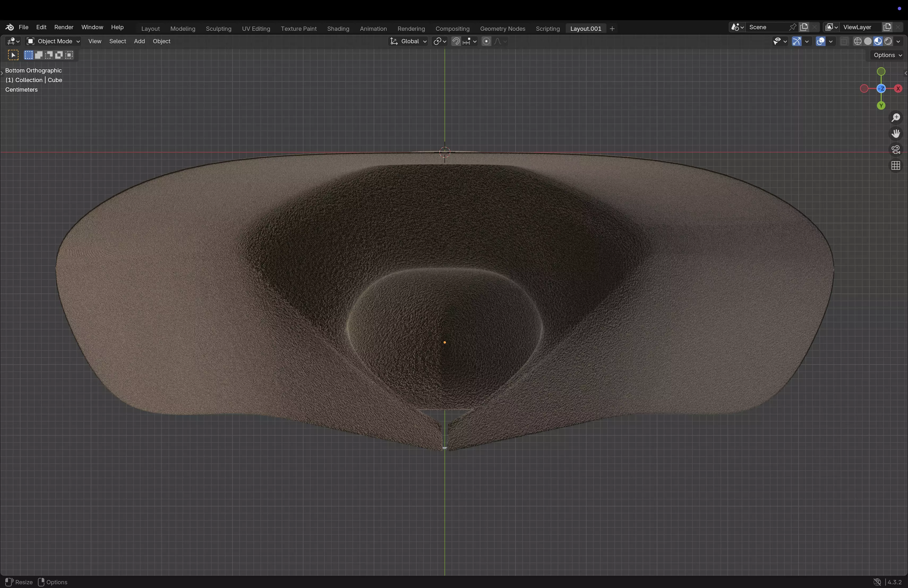Toggle the camera view icon
This screenshot has height=588, width=908.
point(896,150)
